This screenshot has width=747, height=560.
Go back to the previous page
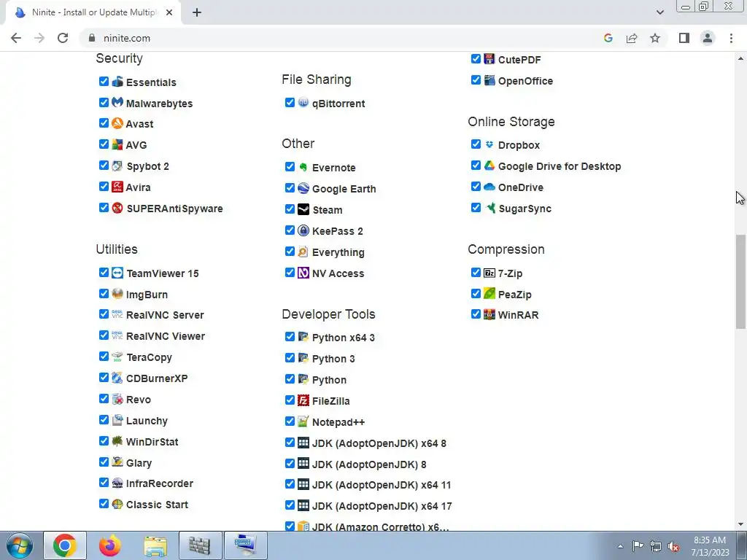[x=16, y=38]
